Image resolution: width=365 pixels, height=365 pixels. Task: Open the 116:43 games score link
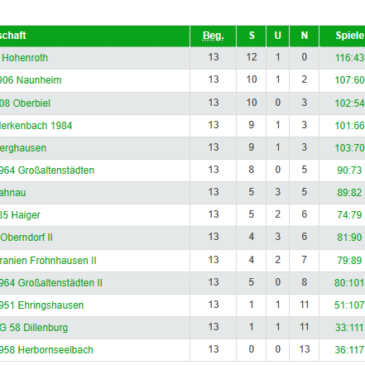point(350,58)
